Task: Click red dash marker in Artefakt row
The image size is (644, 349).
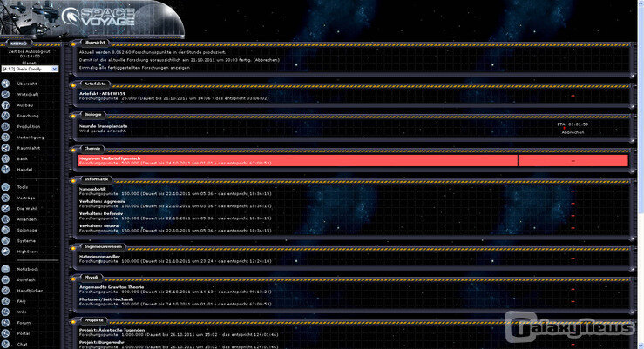Action: pyautogui.click(x=573, y=96)
